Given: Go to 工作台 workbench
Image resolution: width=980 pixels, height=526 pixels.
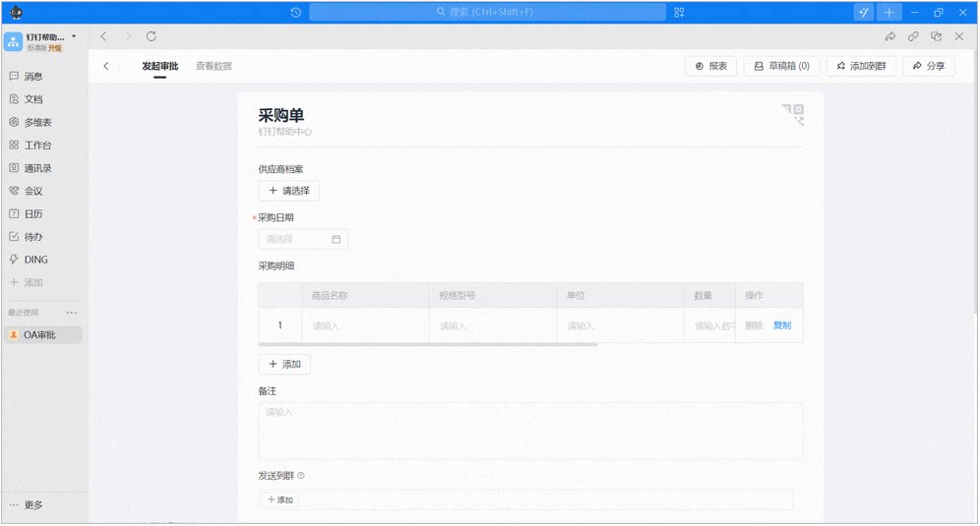Looking at the screenshot, I should point(31,145).
